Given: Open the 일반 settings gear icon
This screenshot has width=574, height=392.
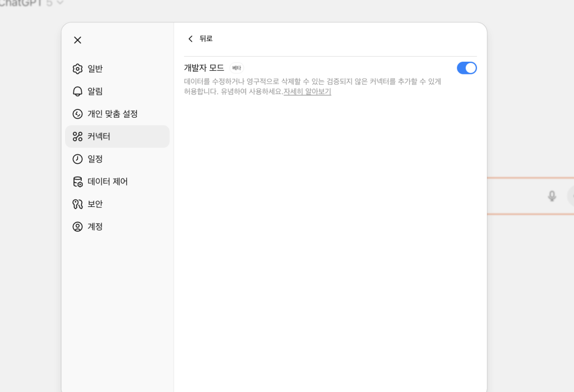Looking at the screenshot, I should pos(77,69).
